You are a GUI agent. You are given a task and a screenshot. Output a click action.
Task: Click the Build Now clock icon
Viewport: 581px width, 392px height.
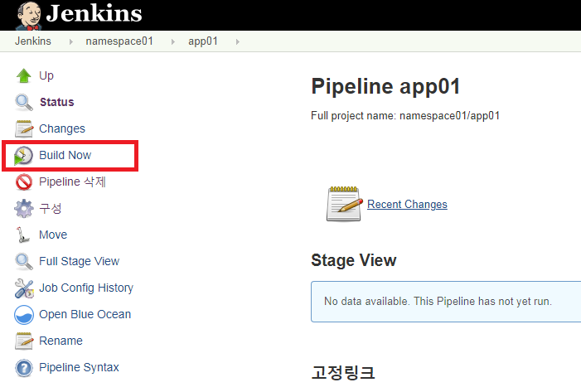point(23,155)
